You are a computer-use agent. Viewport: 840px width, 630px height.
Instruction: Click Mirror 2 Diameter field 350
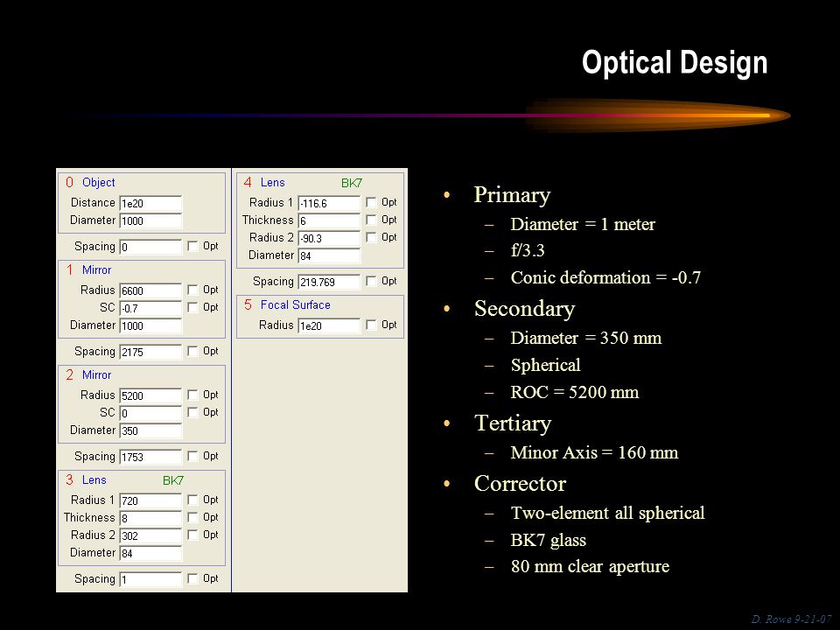pyautogui.click(x=150, y=430)
